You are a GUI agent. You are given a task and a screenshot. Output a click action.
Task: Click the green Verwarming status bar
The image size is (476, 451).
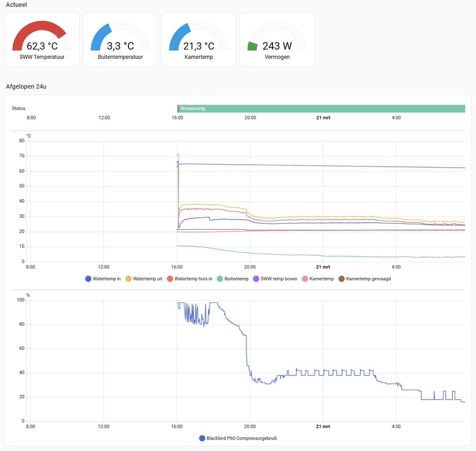tap(321, 108)
